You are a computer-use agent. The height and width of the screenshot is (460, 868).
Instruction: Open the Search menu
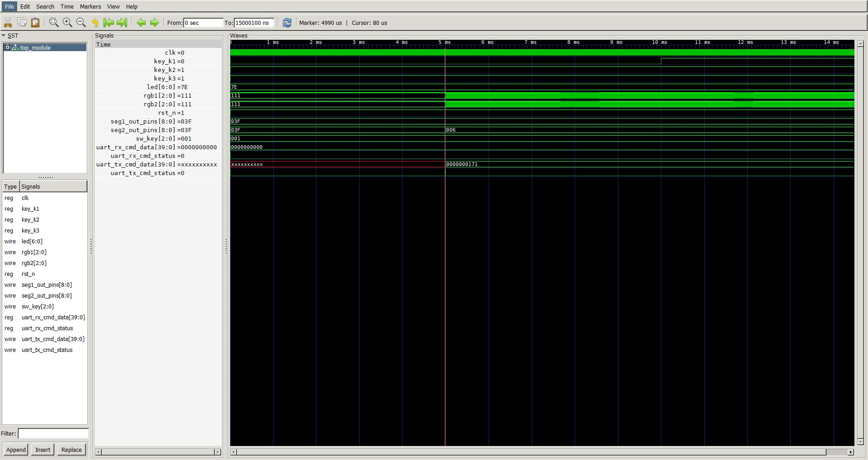click(x=45, y=6)
